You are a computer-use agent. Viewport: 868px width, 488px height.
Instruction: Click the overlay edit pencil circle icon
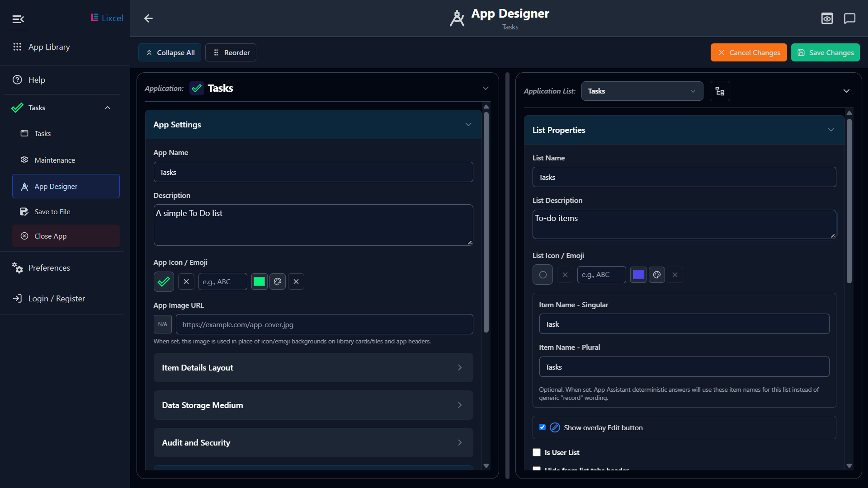tap(555, 427)
